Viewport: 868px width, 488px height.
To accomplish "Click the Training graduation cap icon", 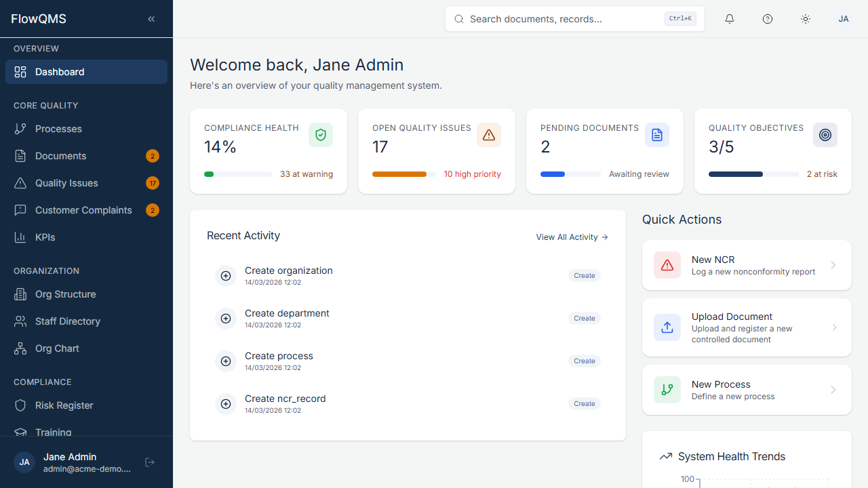I will click(x=21, y=432).
